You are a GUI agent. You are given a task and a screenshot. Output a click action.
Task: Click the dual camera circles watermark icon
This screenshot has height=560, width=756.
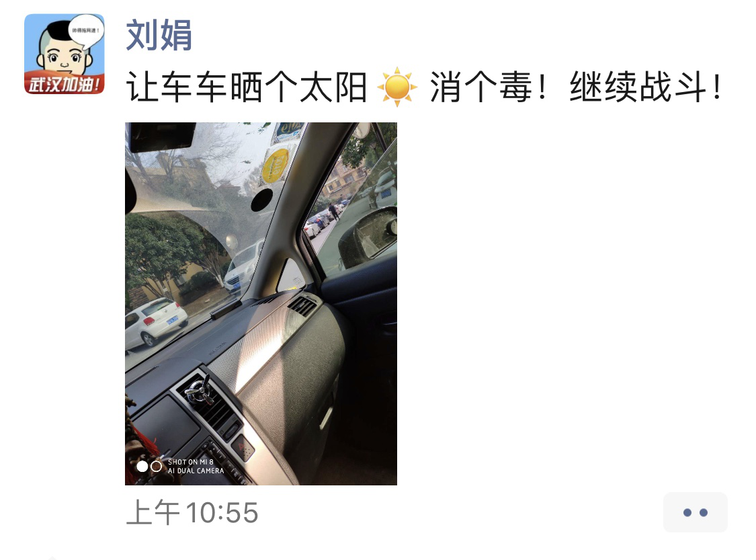[x=149, y=467]
